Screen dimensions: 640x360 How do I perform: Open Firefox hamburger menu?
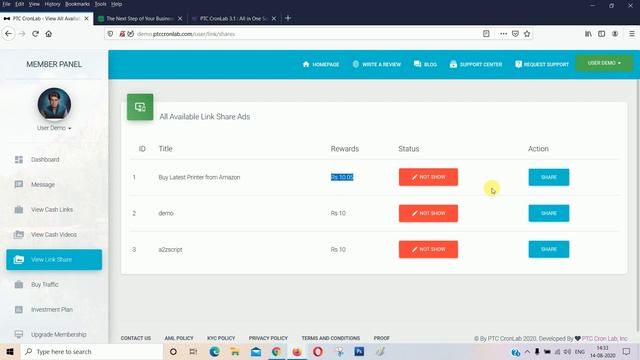click(631, 34)
